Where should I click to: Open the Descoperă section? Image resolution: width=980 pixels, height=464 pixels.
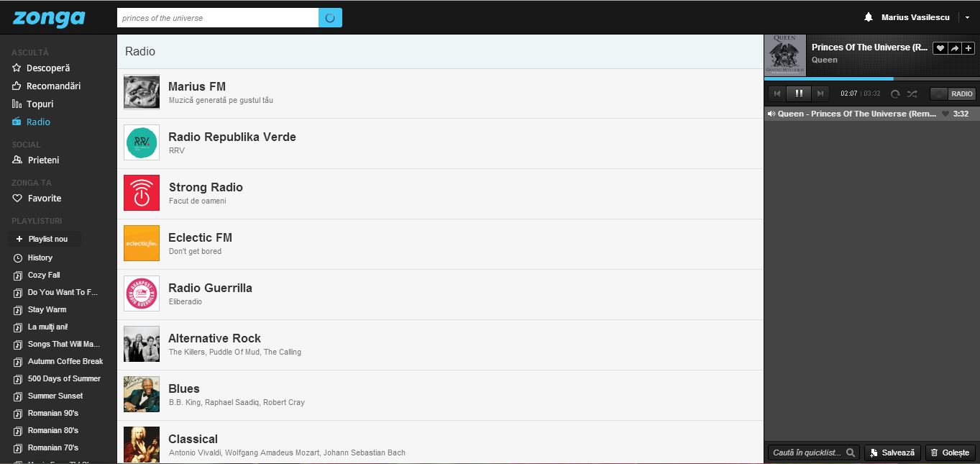[x=41, y=68]
